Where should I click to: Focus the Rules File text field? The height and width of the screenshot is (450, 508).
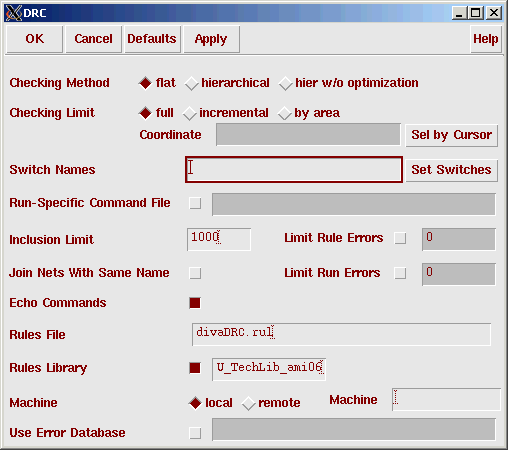(341, 334)
